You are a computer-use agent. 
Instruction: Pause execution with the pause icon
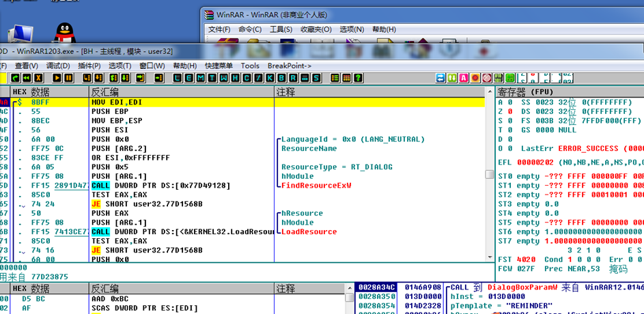tap(68, 78)
